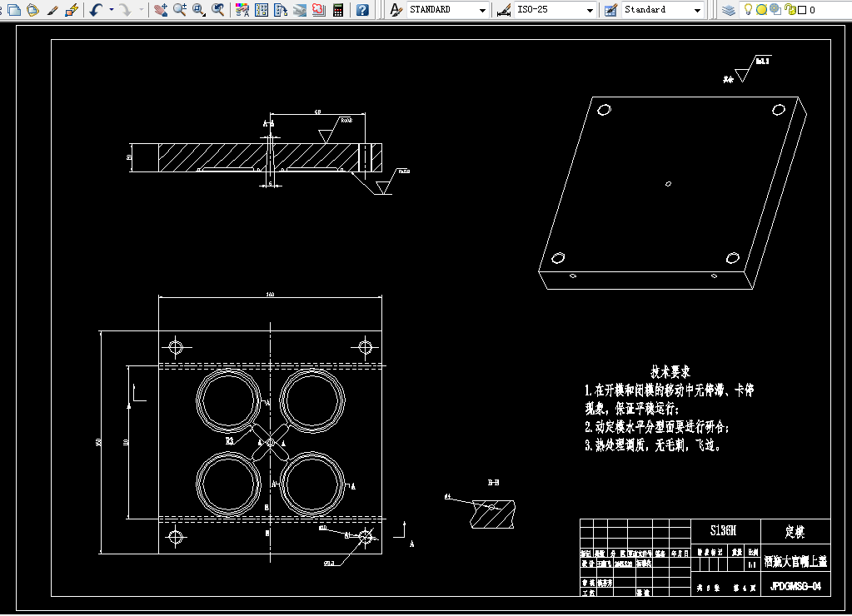This screenshot has height=616, width=852.
Task: Activate the Pan realtime hand tool
Action: [160, 10]
